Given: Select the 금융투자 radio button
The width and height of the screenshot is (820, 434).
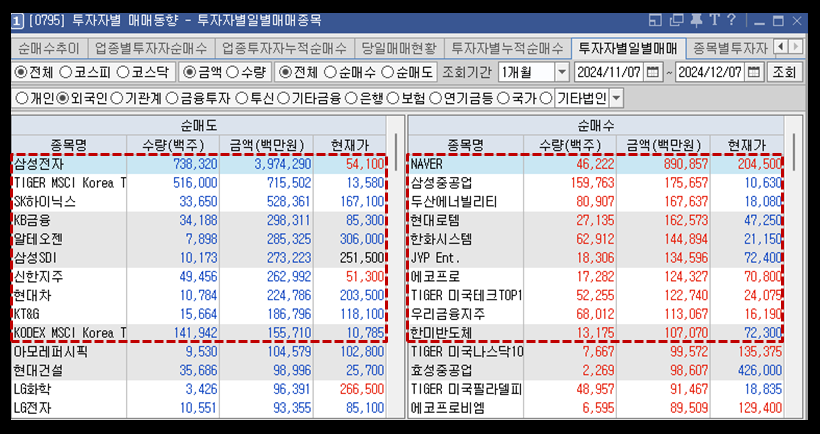Looking at the screenshot, I should [172, 98].
